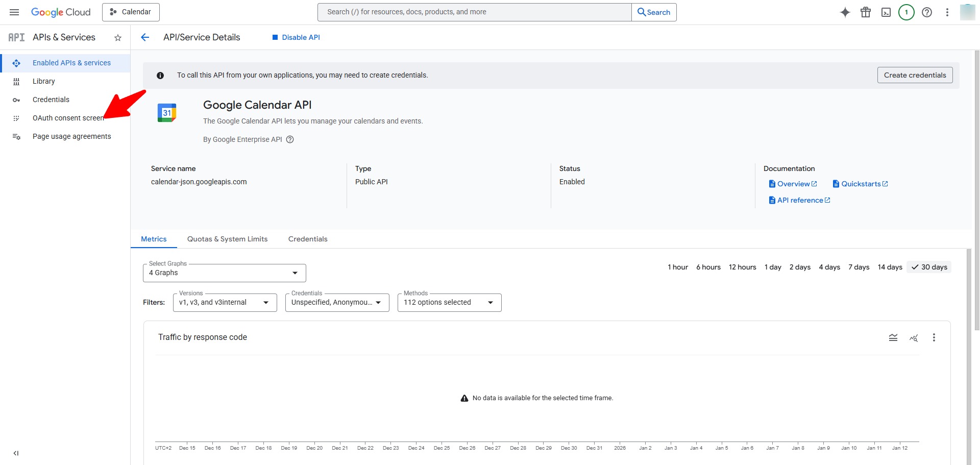Open Credentials in the sidebar
This screenshot has height=465, width=980.
[65, 100]
